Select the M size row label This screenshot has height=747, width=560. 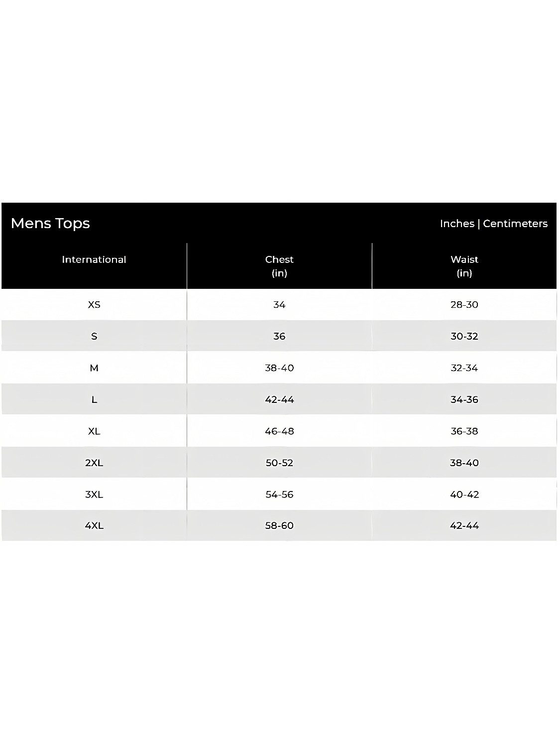click(x=94, y=368)
